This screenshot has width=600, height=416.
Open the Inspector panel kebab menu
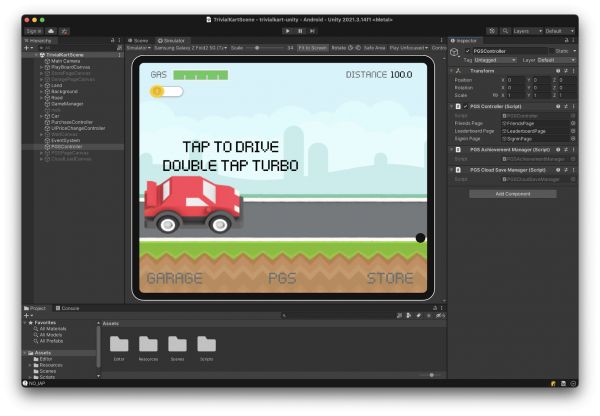[x=574, y=40]
